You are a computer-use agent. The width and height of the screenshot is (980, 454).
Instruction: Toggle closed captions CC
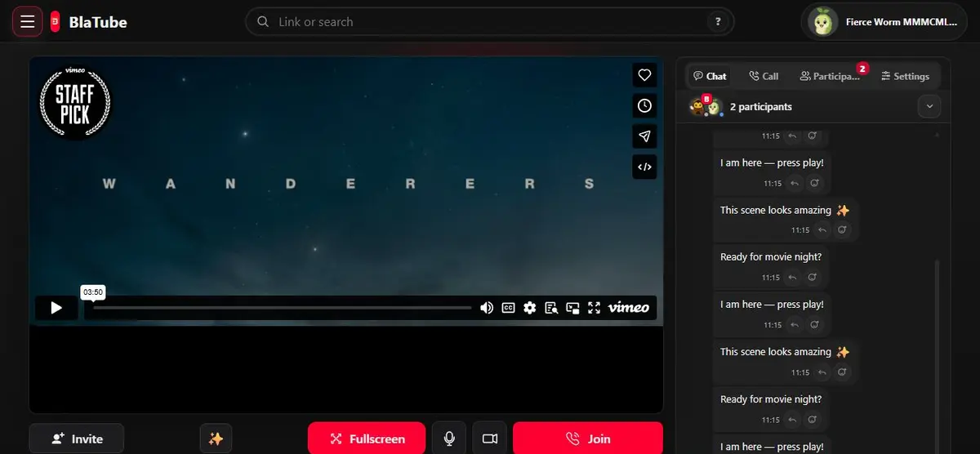[x=508, y=308]
